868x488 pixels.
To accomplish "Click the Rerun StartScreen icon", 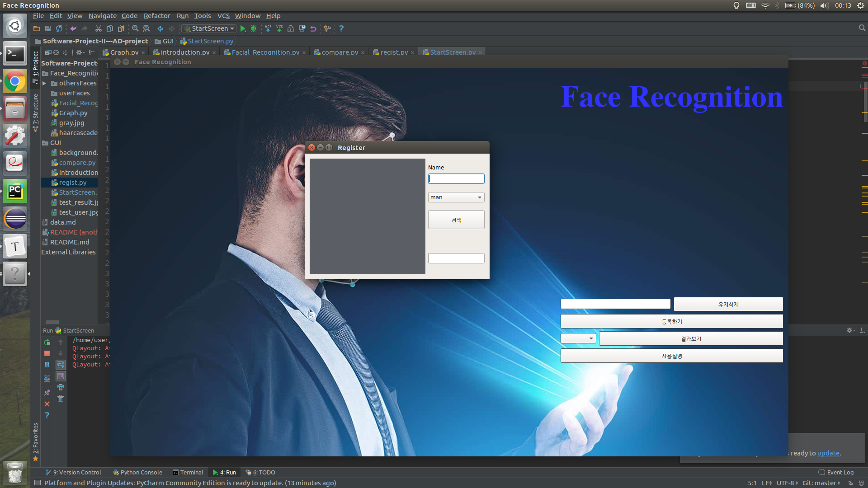I will click(x=47, y=343).
